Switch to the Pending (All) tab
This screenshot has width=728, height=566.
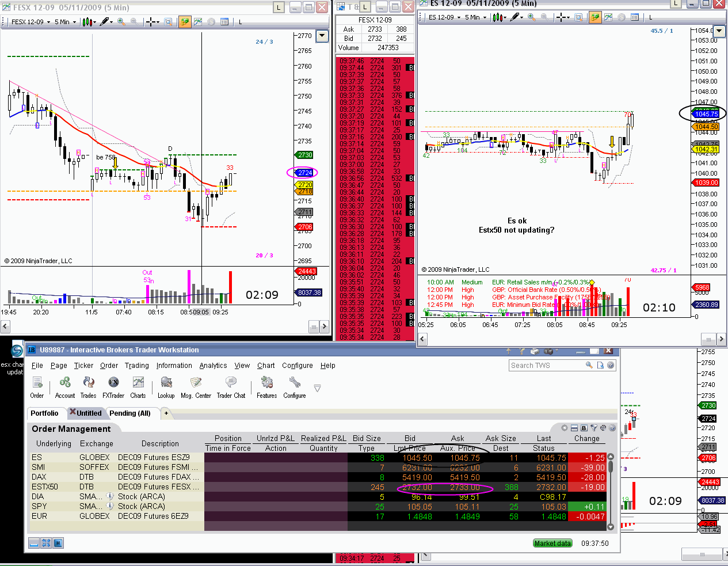[x=130, y=413]
